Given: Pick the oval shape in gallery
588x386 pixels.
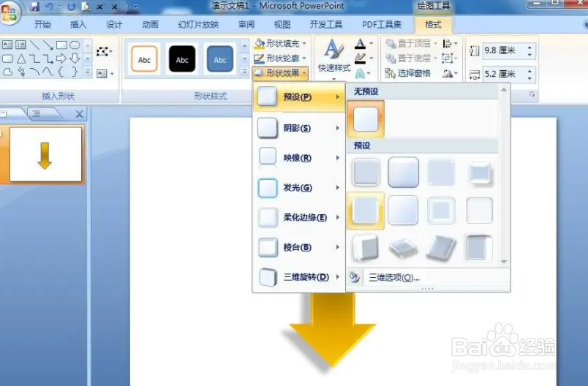Looking at the screenshot, I should [x=75, y=45].
